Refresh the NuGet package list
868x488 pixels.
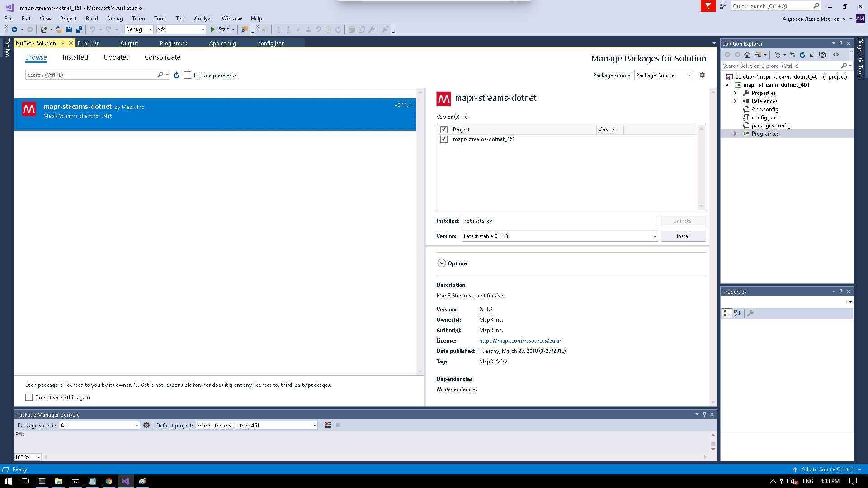(x=176, y=75)
